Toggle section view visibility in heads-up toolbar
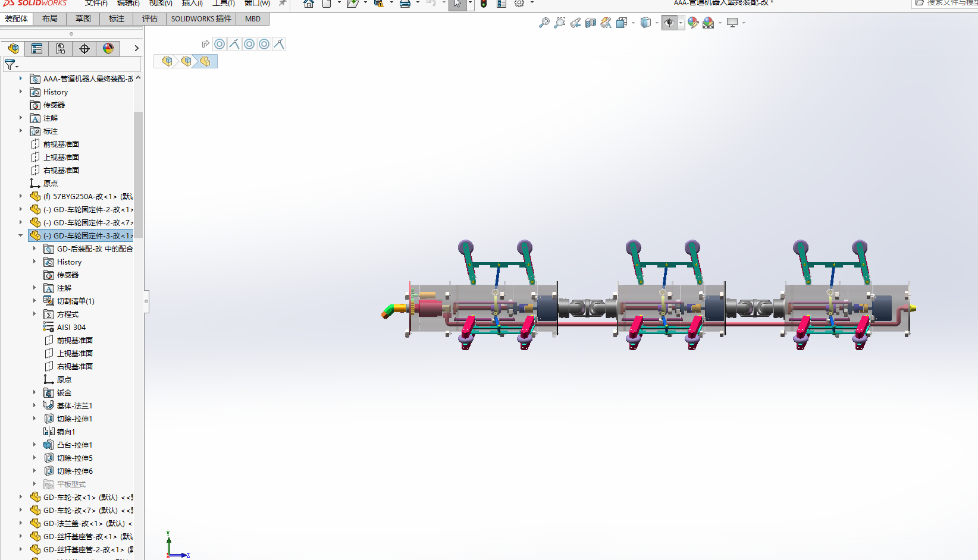978x560 pixels. (x=591, y=23)
